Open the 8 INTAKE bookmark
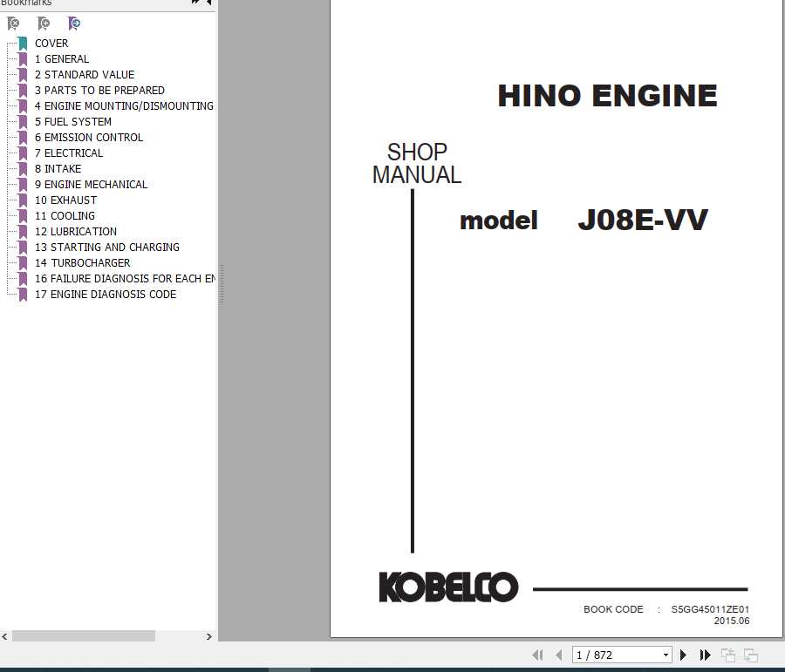The height and width of the screenshot is (672, 785). point(58,168)
